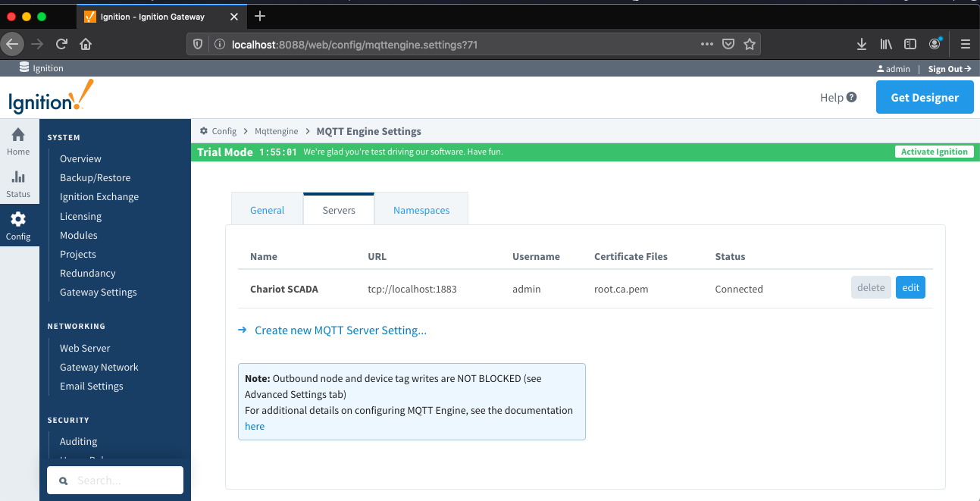The width and height of the screenshot is (980, 501).
Task: Click the Ignition database icon in header
Action: (23, 67)
